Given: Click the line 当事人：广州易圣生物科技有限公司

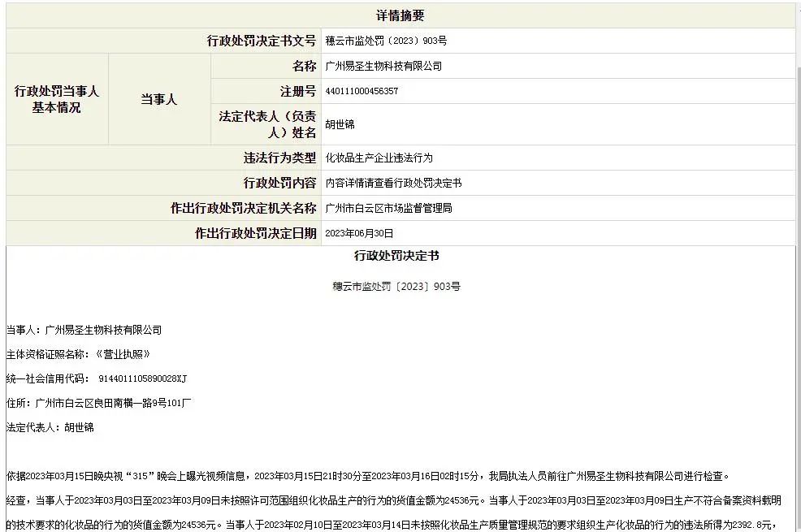Looking at the screenshot, I should [84, 330].
